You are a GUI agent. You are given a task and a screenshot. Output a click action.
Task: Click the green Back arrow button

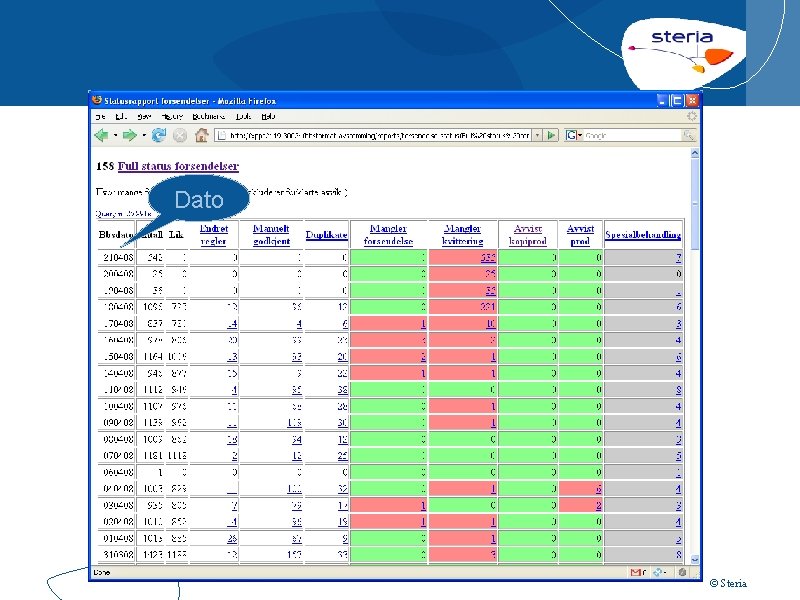tap(102, 135)
